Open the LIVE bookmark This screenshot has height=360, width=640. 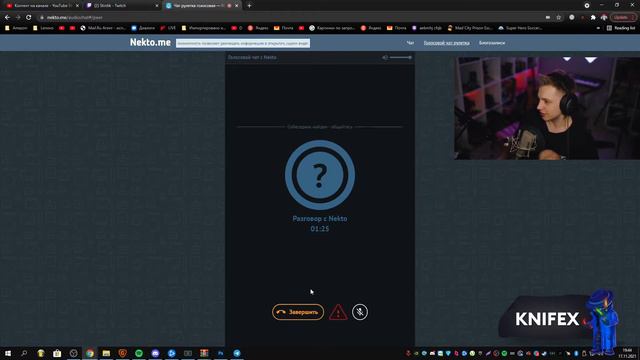(x=168, y=28)
